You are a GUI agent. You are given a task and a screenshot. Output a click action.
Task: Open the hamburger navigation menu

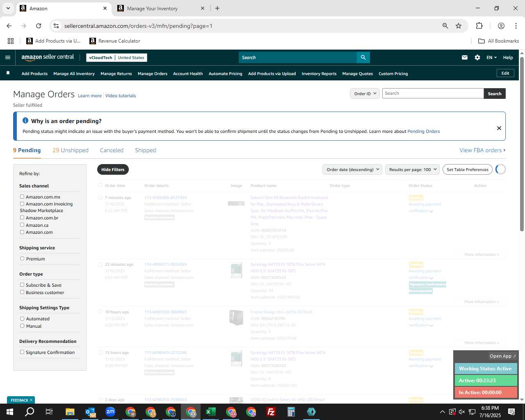tap(7, 57)
